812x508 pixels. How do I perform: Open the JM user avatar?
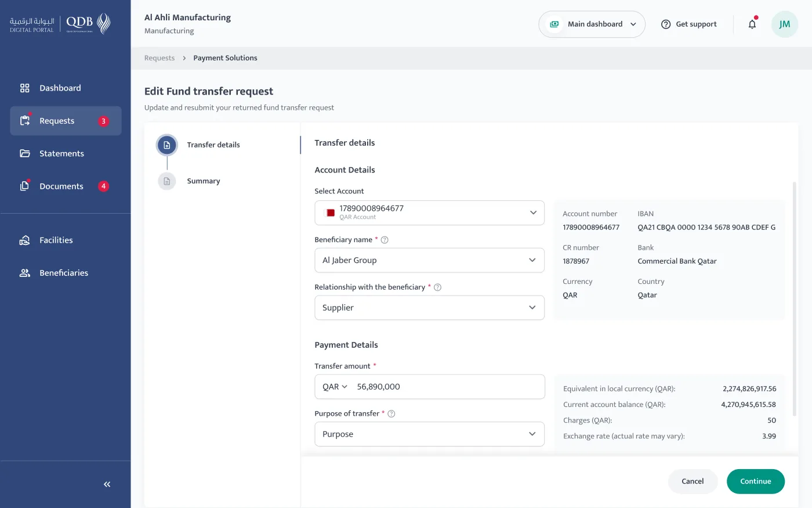click(785, 24)
